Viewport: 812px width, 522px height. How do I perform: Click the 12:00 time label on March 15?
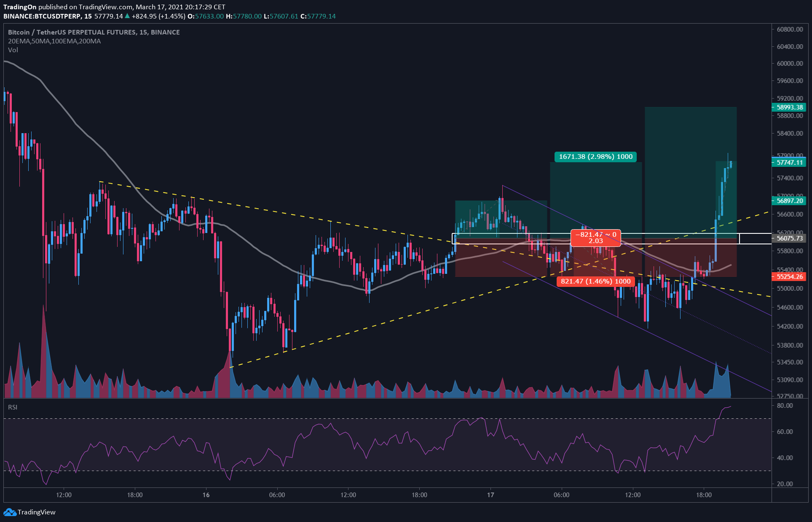pyautogui.click(x=64, y=495)
